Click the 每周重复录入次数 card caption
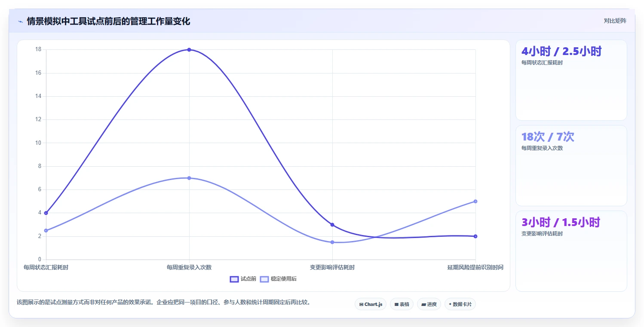Image resolution: width=644 pixels, height=327 pixels. [x=542, y=148]
